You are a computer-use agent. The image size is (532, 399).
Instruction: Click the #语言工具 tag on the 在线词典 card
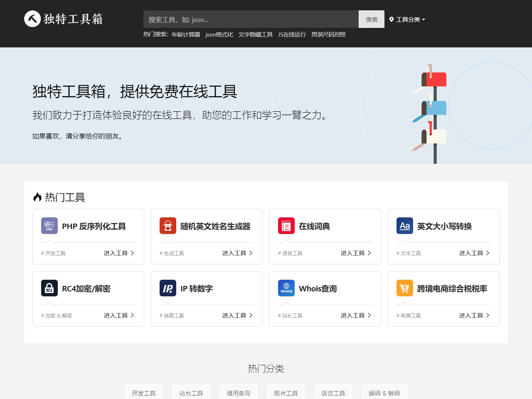[290, 253]
